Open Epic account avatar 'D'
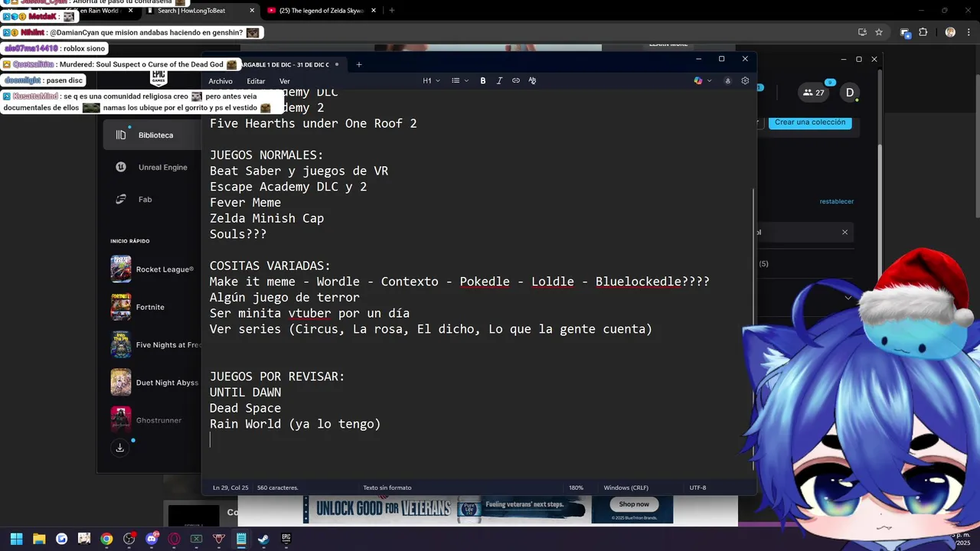980x551 pixels. click(x=849, y=93)
